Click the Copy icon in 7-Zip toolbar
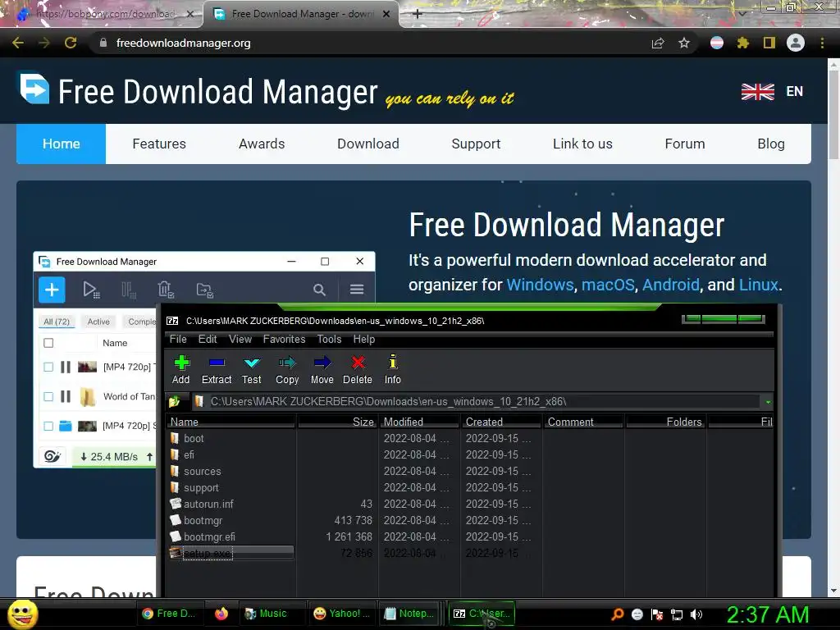The height and width of the screenshot is (630, 840). pos(287,370)
